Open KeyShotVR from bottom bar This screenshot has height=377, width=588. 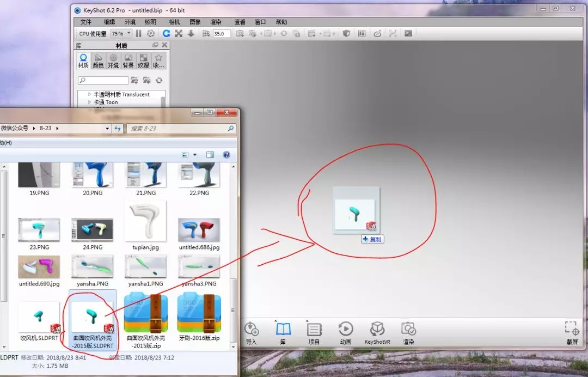[377, 333]
